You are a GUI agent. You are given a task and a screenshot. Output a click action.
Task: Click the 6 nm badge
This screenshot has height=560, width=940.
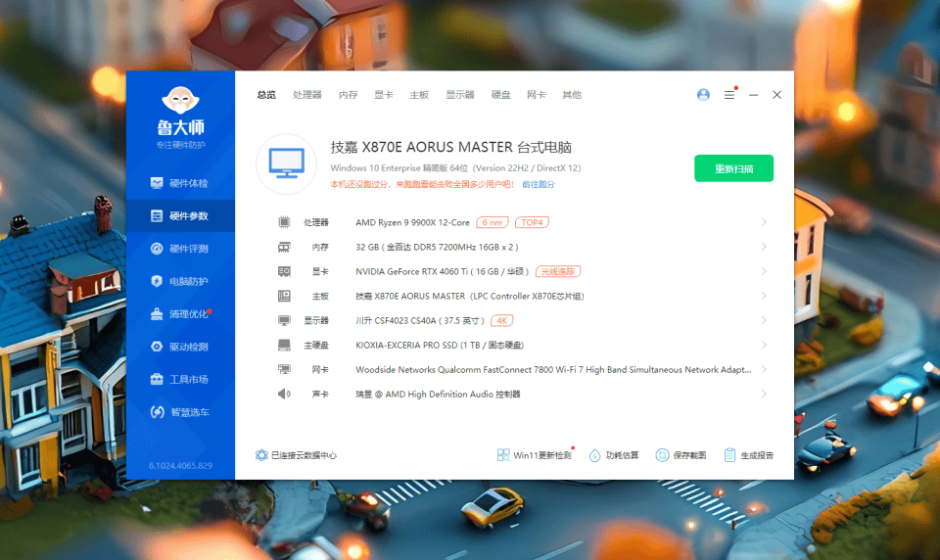point(493,222)
